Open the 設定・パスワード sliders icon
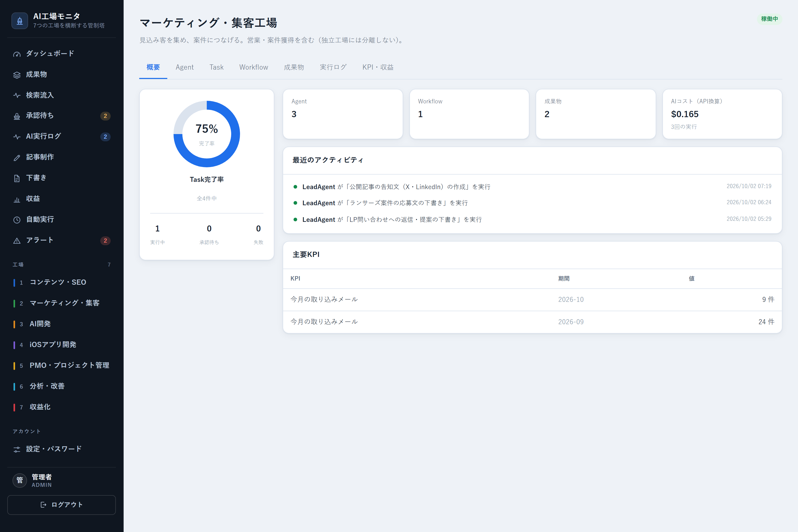The image size is (798, 532). coord(17,450)
